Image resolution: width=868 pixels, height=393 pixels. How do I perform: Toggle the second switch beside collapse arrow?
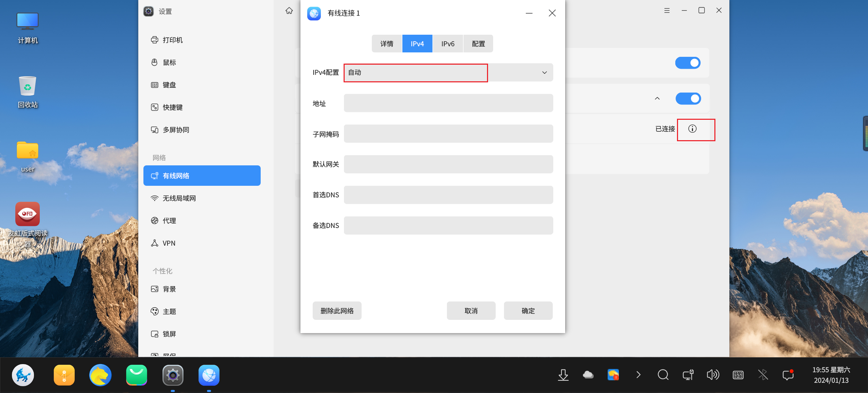(688, 99)
